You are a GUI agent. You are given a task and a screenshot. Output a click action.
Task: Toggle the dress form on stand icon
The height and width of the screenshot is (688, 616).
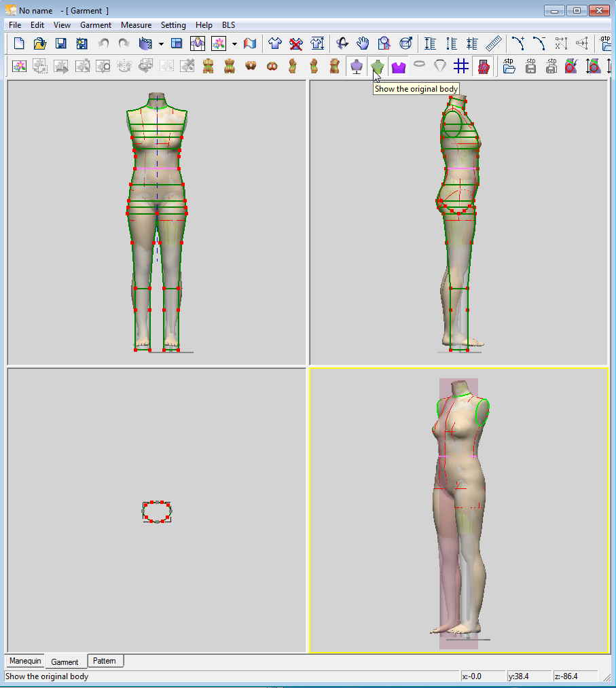[357, 67]
